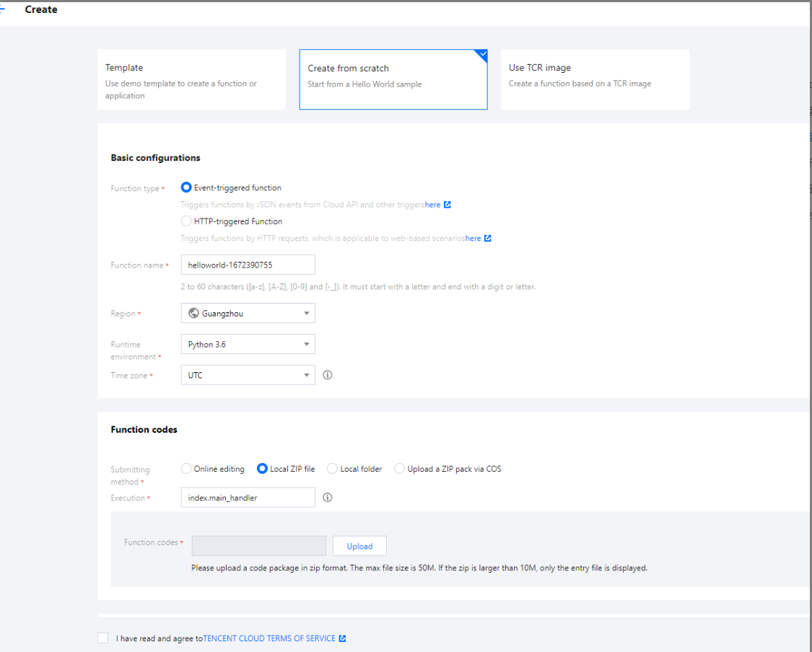Choose Local folder submitting method
This screenshot has width=812, height=652.
pyautogui.click(x=333, y=469)
